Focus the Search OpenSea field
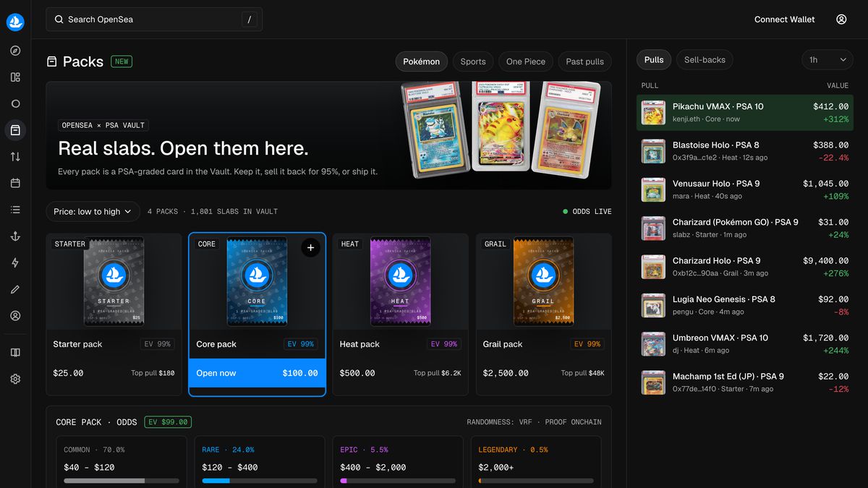The width and height of the screenshot is (868, 488). coord(154,20)
